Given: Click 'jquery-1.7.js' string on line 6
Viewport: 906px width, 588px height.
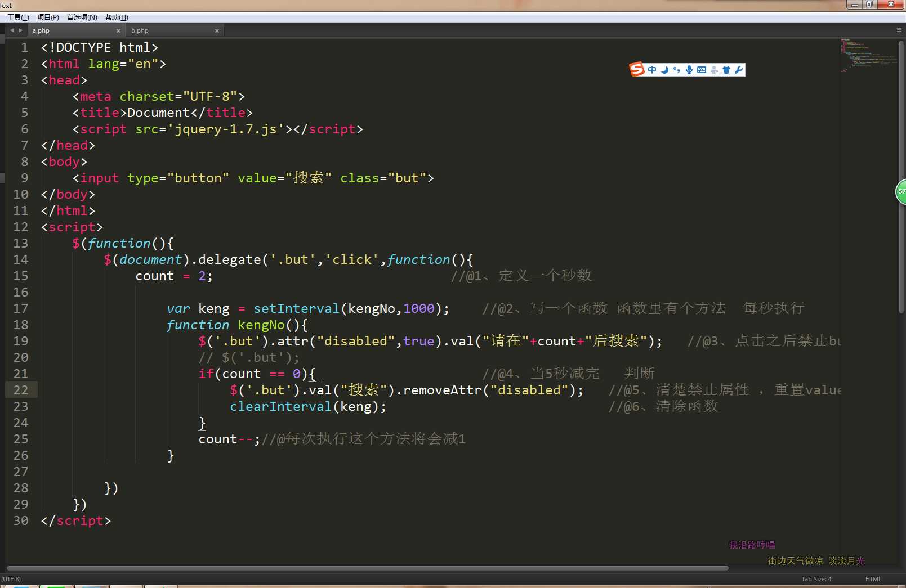Looking at the screenshot, I should pos(229,129).
